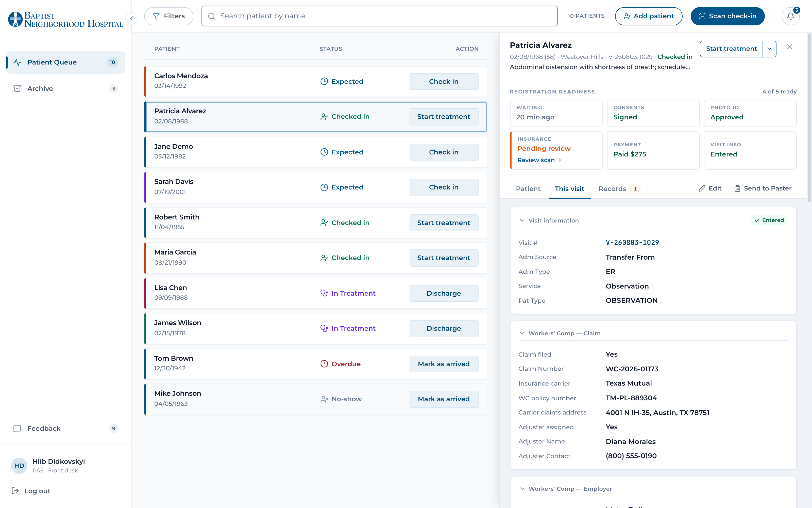Click the HD user avatar
This screenshot has width=812, height=508.
[19, 466]
